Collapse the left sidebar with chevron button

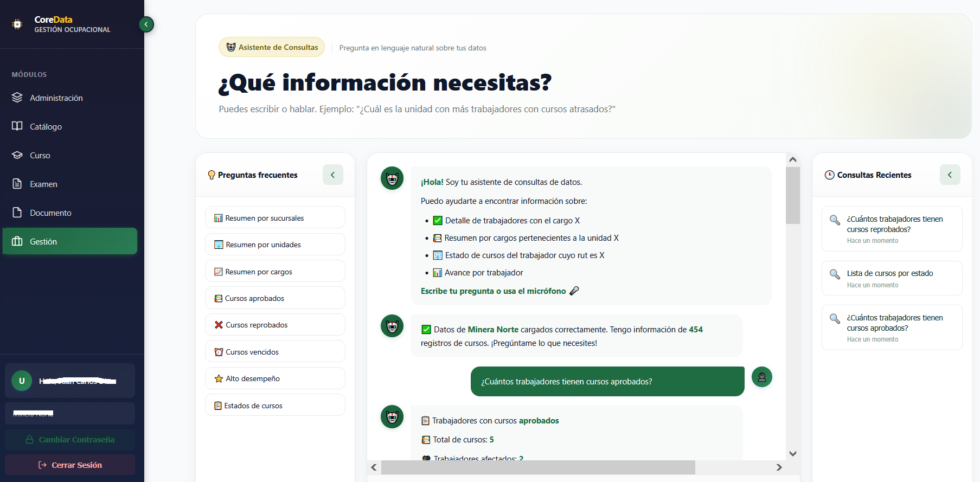coord(146,24)
